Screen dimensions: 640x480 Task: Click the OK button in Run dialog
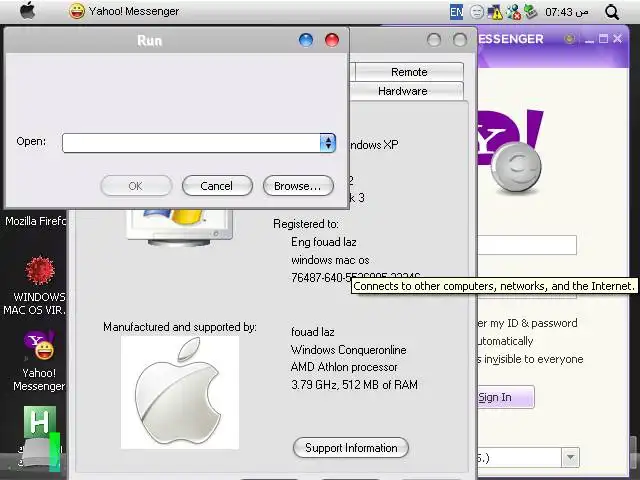(x=136, y=186)
